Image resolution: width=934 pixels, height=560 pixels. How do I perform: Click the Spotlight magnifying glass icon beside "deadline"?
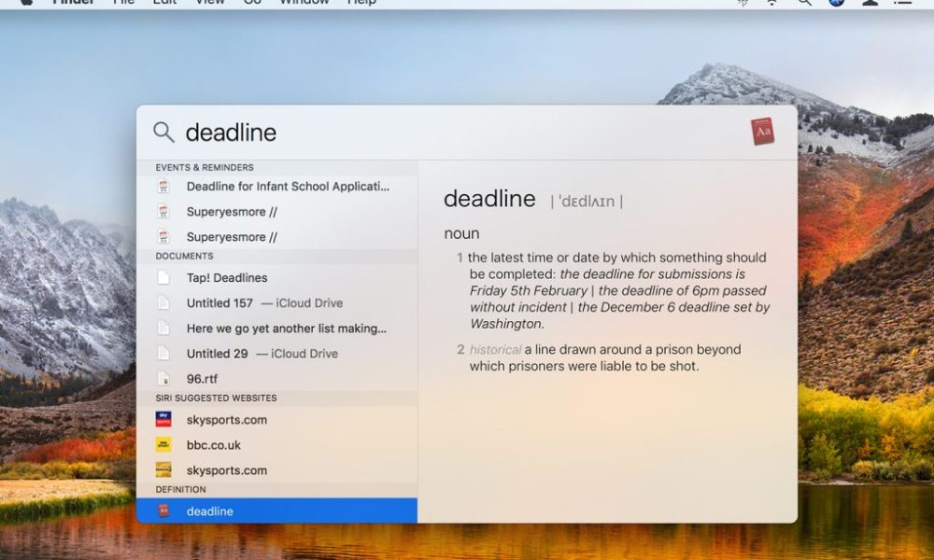[163, 133]
